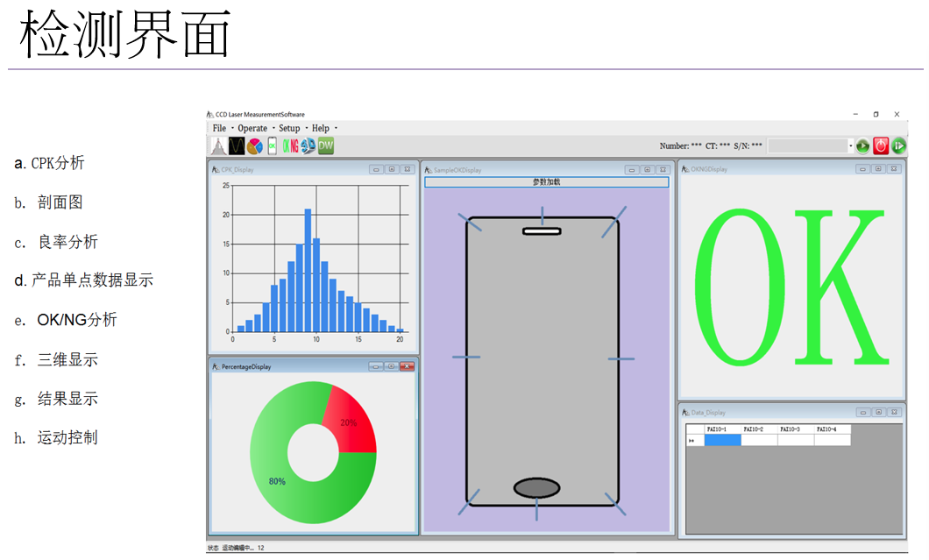Click the phone sample point data icon
The width and height of the screenshot is (929, 560).
[272, 145]
